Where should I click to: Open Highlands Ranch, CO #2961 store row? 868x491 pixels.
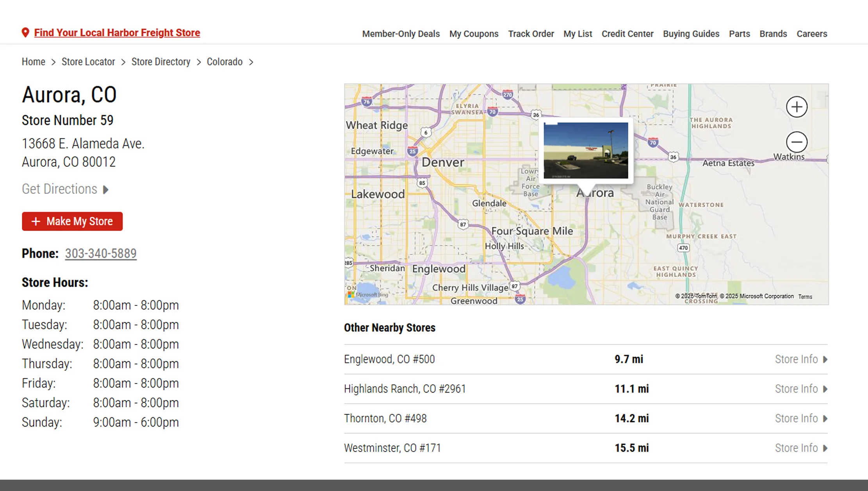586,389
